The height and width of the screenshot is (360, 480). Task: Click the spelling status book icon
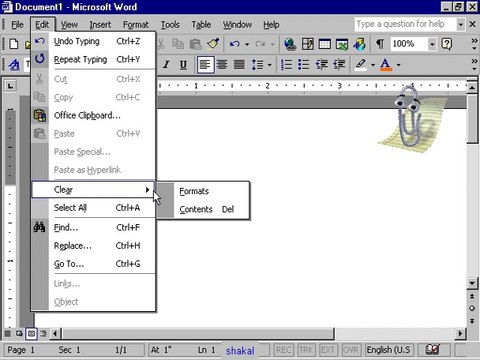point(433,349)
